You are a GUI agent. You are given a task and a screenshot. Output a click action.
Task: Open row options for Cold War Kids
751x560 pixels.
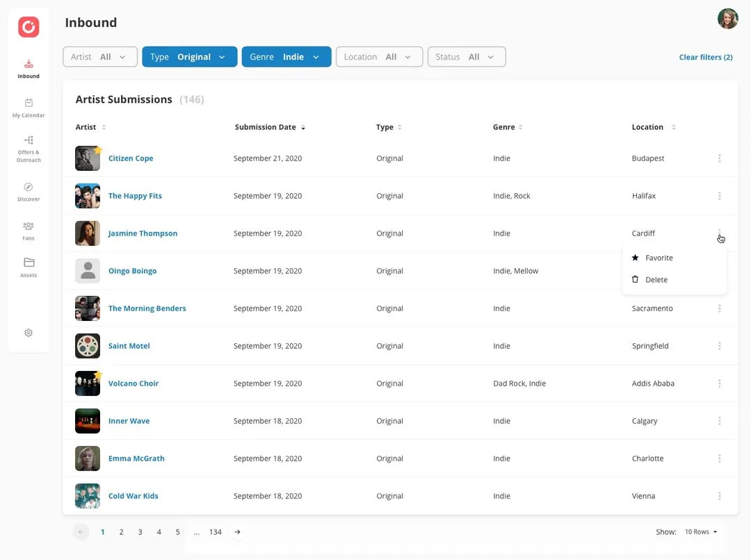click(x=720, y=496)
